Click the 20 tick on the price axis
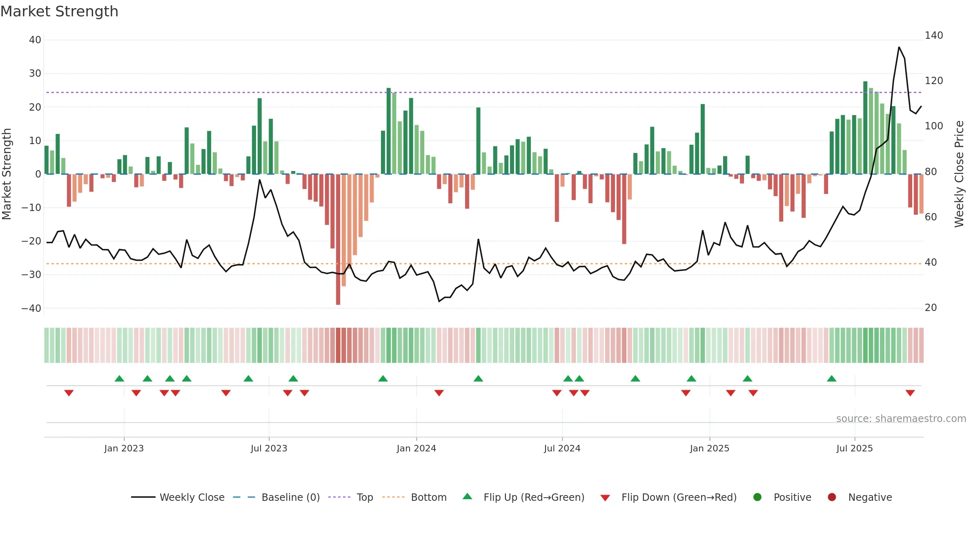The height and width of the screenshot is (551, 980). (931, 308)
